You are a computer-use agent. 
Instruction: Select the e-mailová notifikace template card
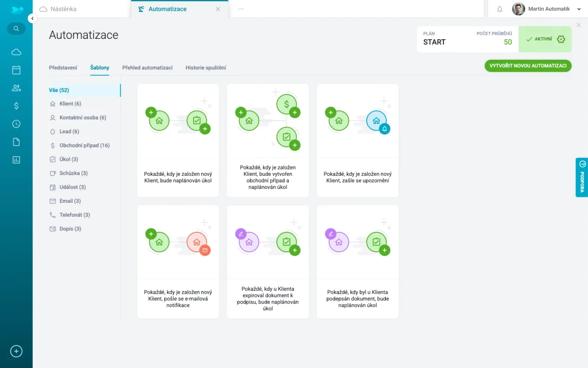[x=178, y=262]
